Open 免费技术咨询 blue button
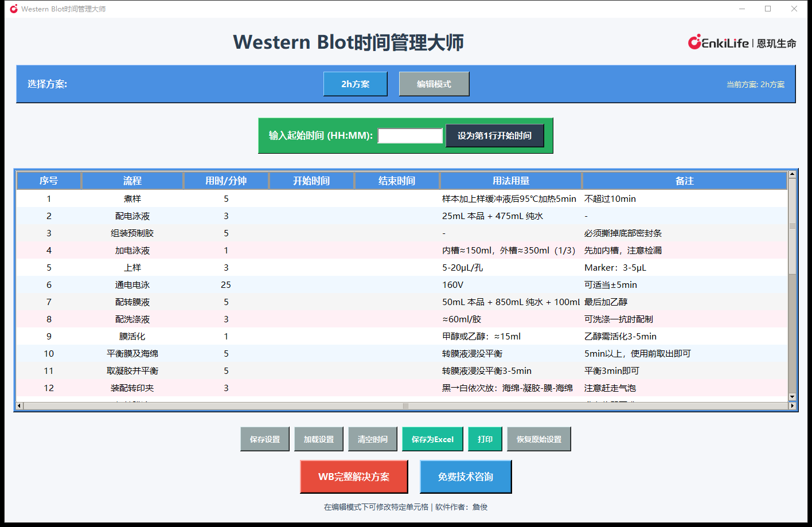This screenshot has height=527, width=812. coord(466,477)
